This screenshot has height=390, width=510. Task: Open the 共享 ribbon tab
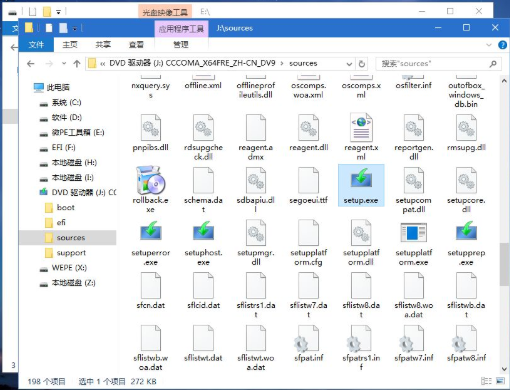coord(103,45)
